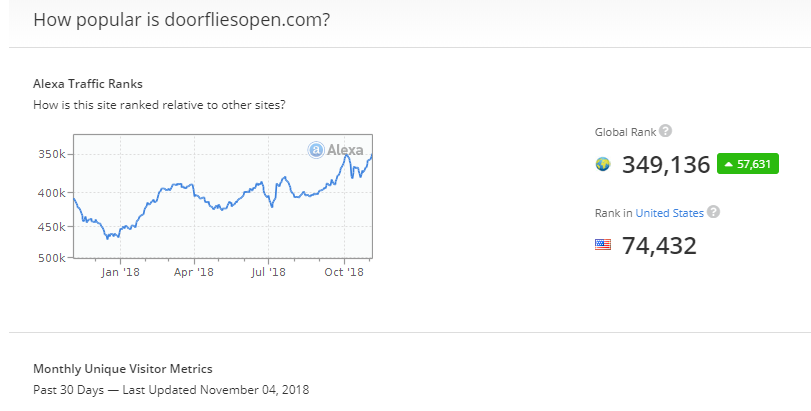
Task: Click the help icon beside Rank in United States
Action: 713,212
